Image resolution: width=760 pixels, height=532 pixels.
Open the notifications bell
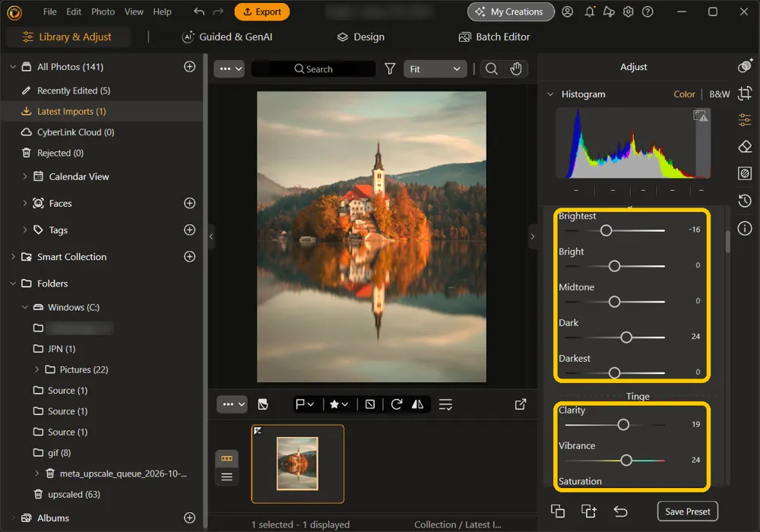[590, 11]
